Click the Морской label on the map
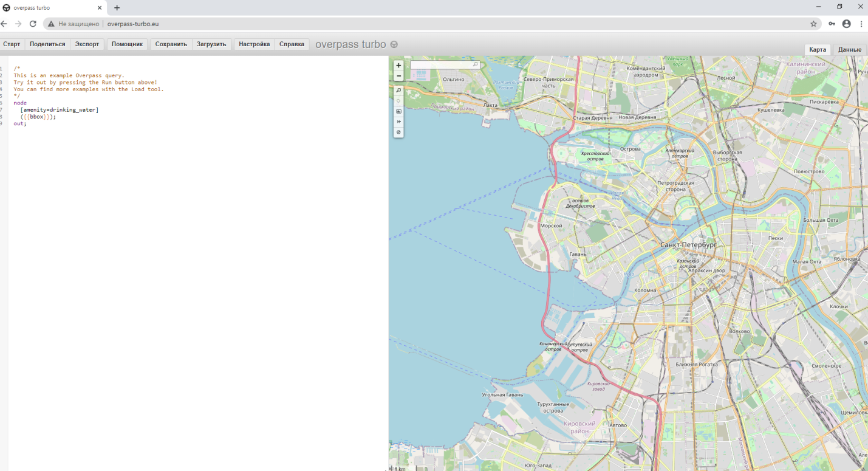 tap(551, 225)
